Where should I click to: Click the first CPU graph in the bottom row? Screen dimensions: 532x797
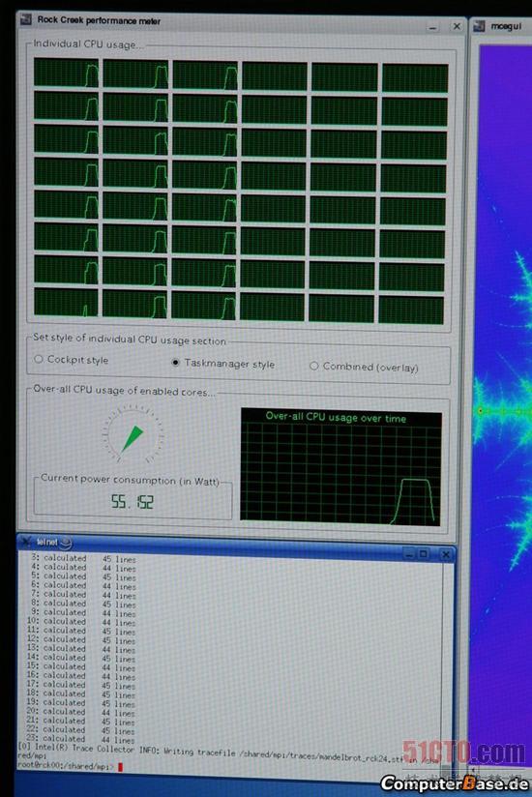[x=66, y=303]
